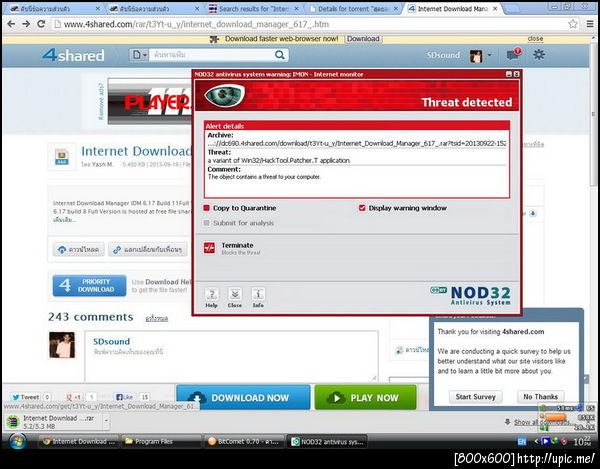Switch to the first browser tab

pos(55,8)
